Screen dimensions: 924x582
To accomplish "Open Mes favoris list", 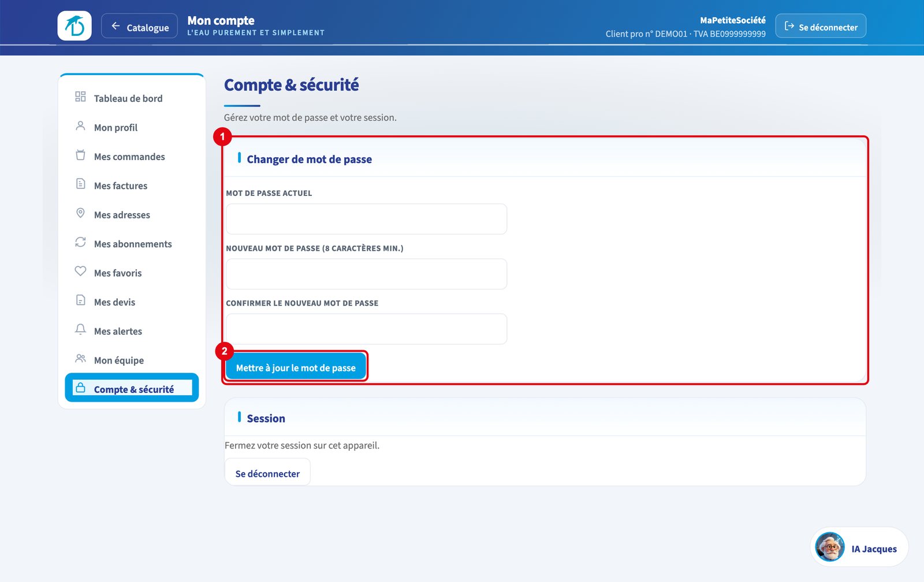I will click(132, 273).
